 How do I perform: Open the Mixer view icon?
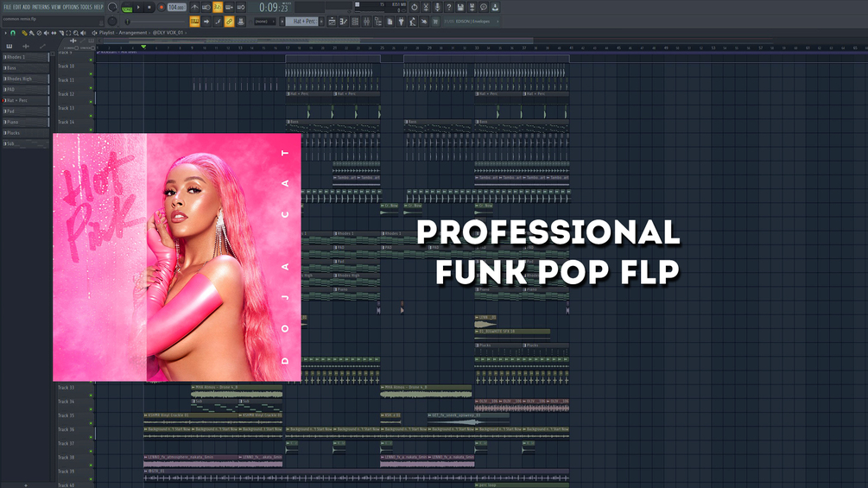pyautogui.click(x=366, y=22)
